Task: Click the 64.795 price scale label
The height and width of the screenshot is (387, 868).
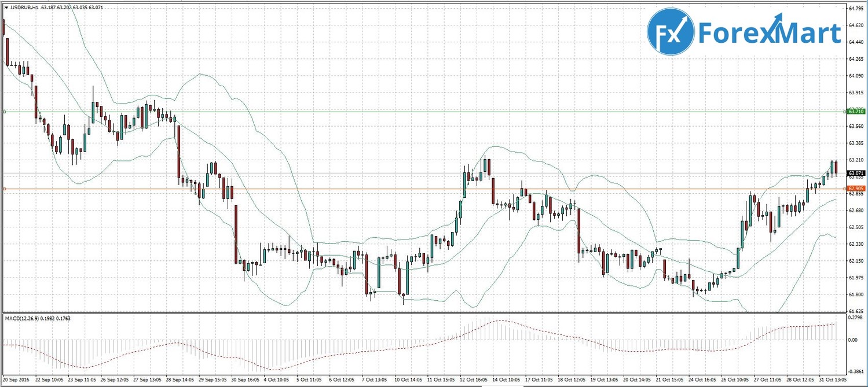Action: [856, 9]
